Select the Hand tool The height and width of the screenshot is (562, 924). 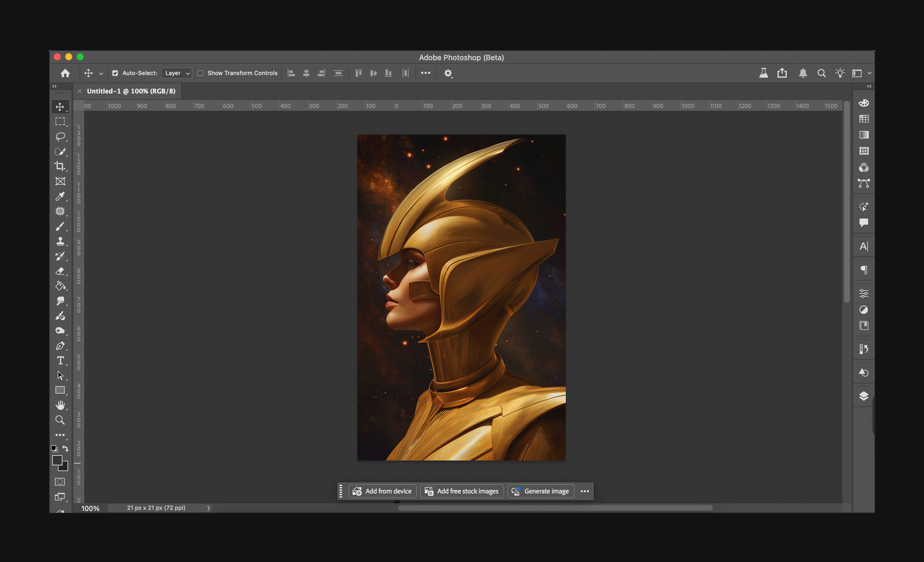coord(60,405)
